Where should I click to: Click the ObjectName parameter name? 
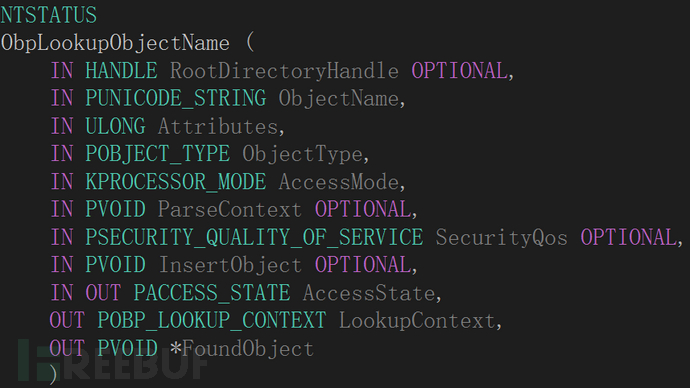339,99
